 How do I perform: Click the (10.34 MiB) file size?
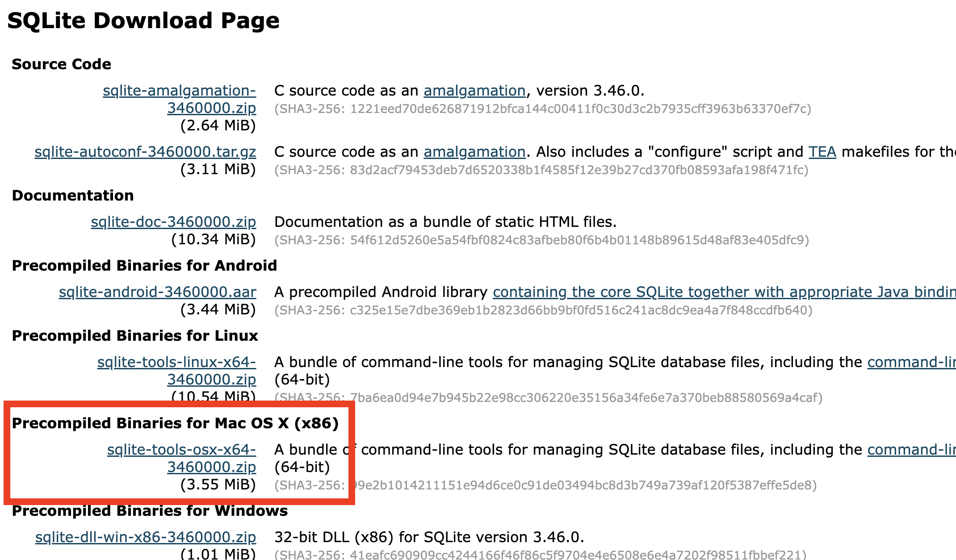[214, 239]
